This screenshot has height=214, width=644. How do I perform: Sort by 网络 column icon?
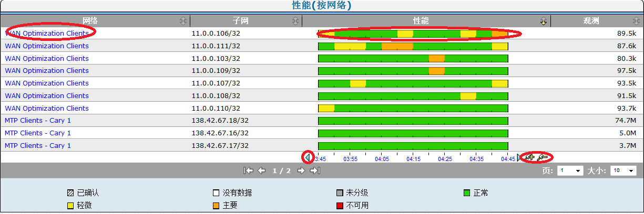point(182,21)
